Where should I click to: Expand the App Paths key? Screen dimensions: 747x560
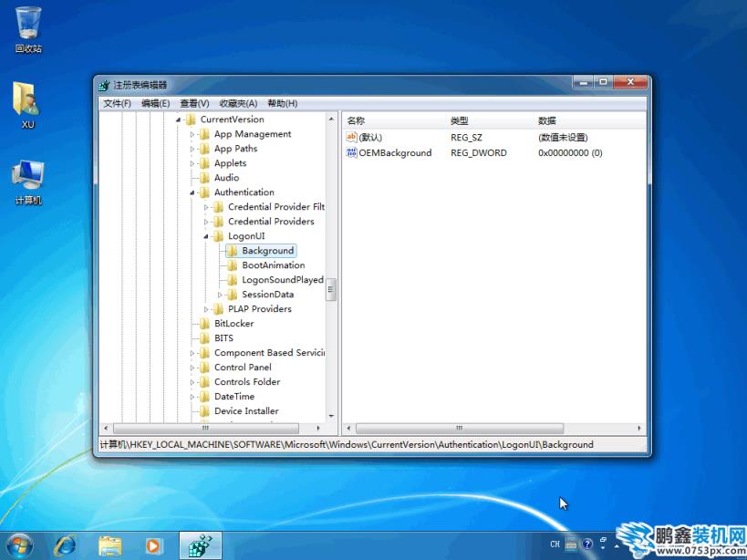(x=192, y=149)
